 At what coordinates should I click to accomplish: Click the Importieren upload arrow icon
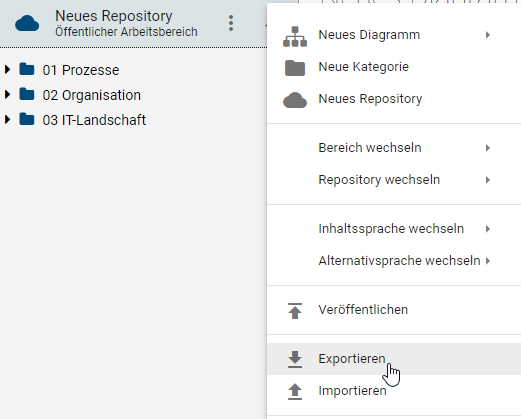[x=295, y=391]
